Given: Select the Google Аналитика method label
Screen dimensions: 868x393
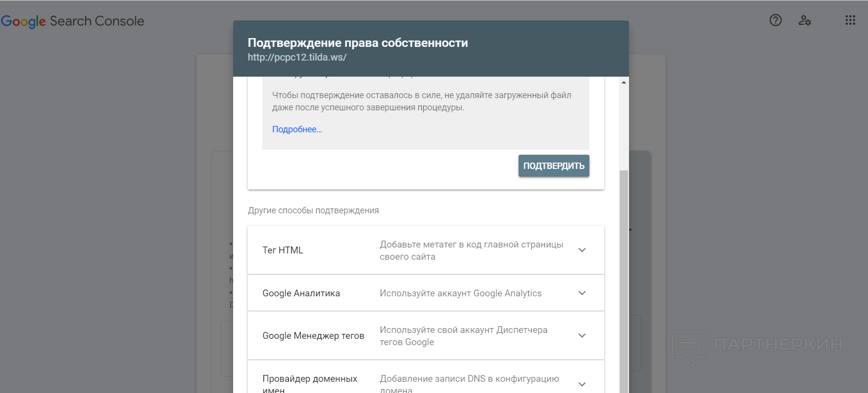Looking at the screenshot, I should tap(301, 293).
